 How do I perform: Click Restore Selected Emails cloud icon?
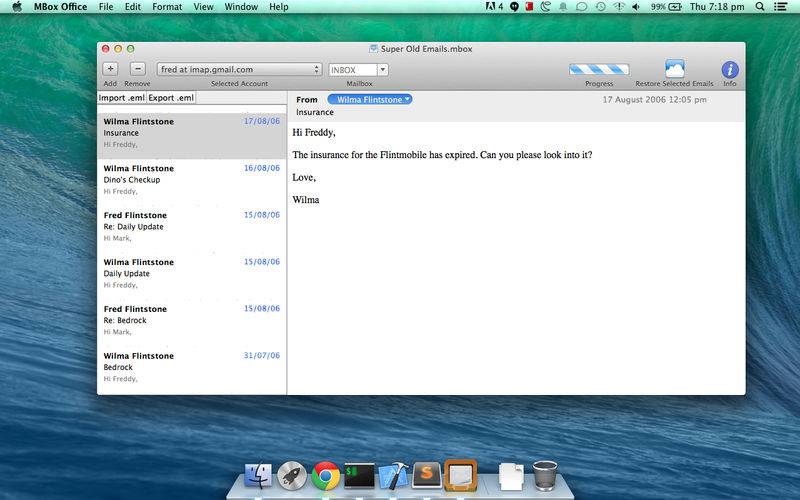click(674, 68)
